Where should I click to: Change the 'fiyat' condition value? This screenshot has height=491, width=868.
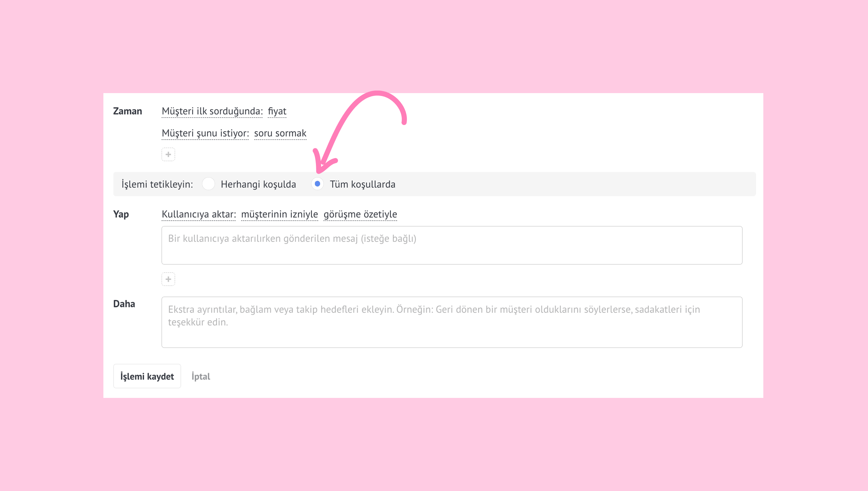pos(277,111)
